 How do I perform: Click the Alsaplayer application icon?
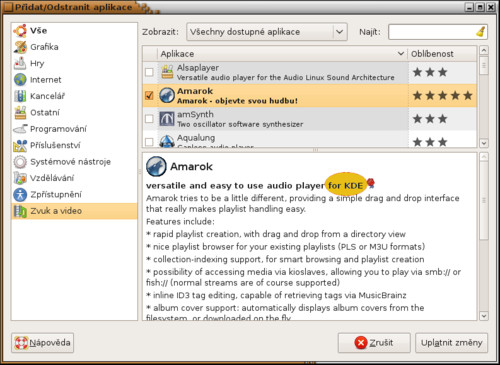tap(167, 72)
